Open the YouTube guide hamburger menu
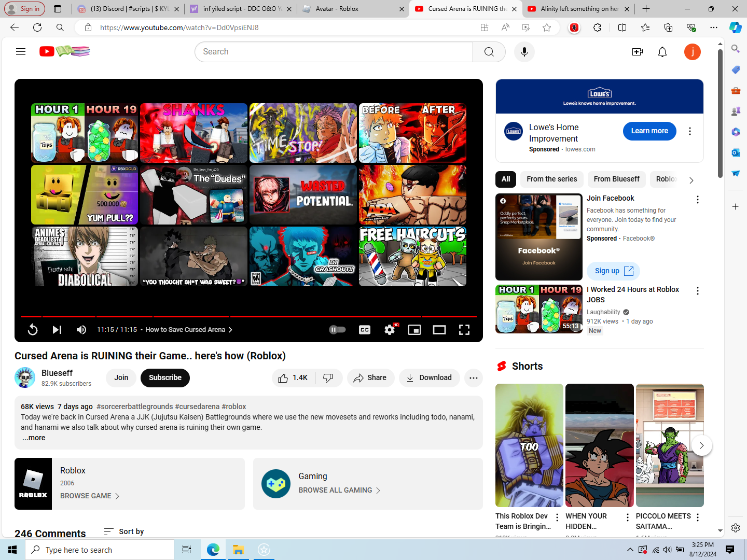Viewport: 747px width, 560px height. (21, 51)
